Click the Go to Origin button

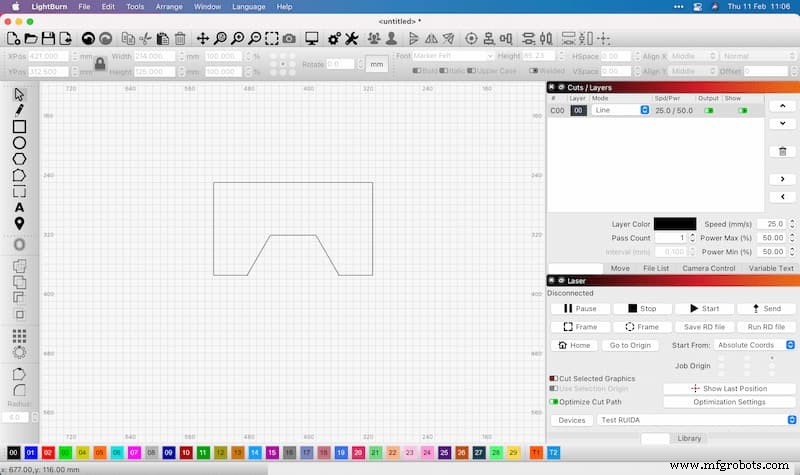tap(630, 345)
